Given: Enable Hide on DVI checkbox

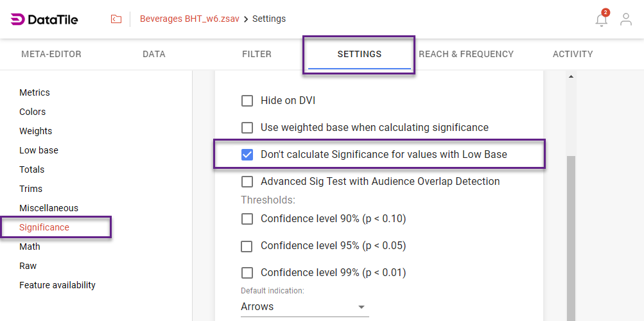Looking at the screenshot, I should coord(247,101).
